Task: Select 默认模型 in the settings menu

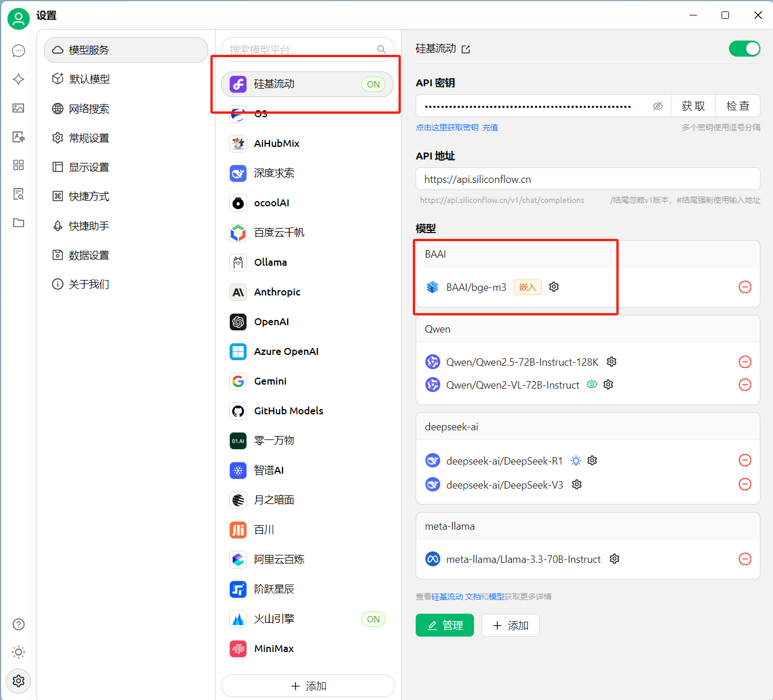Action: pyautogui.click(x=89, y=79)
